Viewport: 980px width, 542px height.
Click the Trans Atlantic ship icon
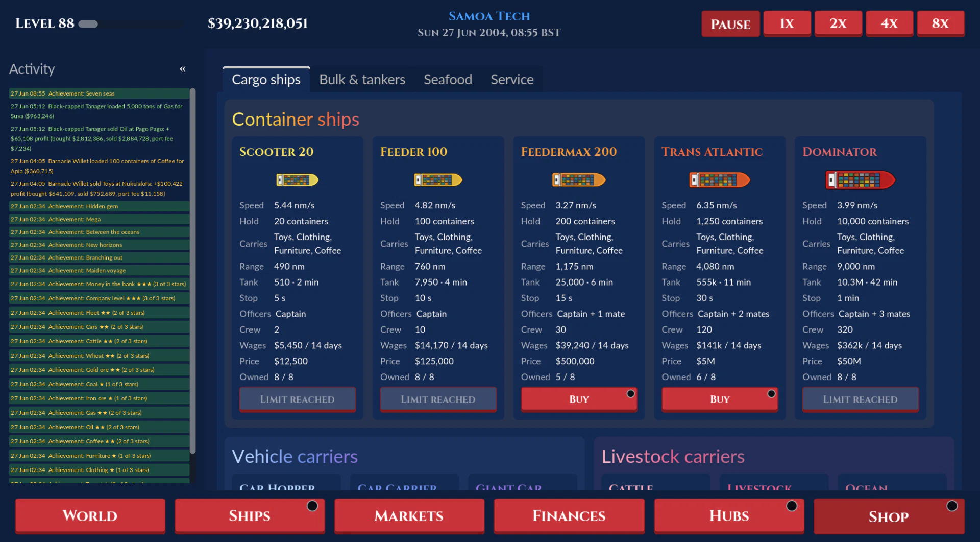point(720,180)
